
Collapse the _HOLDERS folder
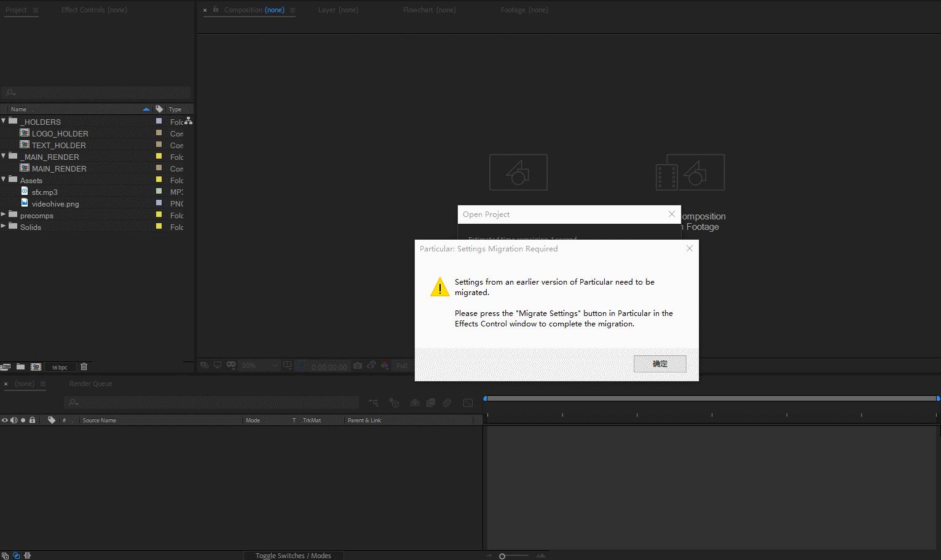(x=4, y=121)
